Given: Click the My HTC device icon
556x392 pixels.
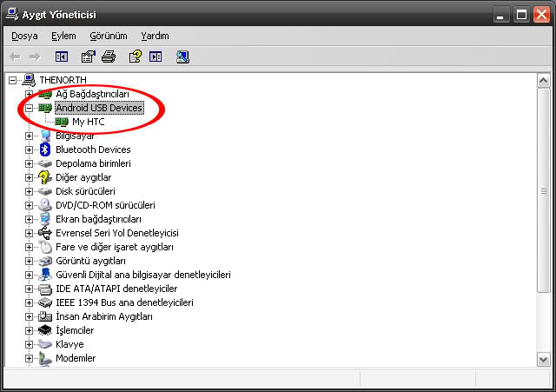Looking at the screenshot, I should [62, 122].
